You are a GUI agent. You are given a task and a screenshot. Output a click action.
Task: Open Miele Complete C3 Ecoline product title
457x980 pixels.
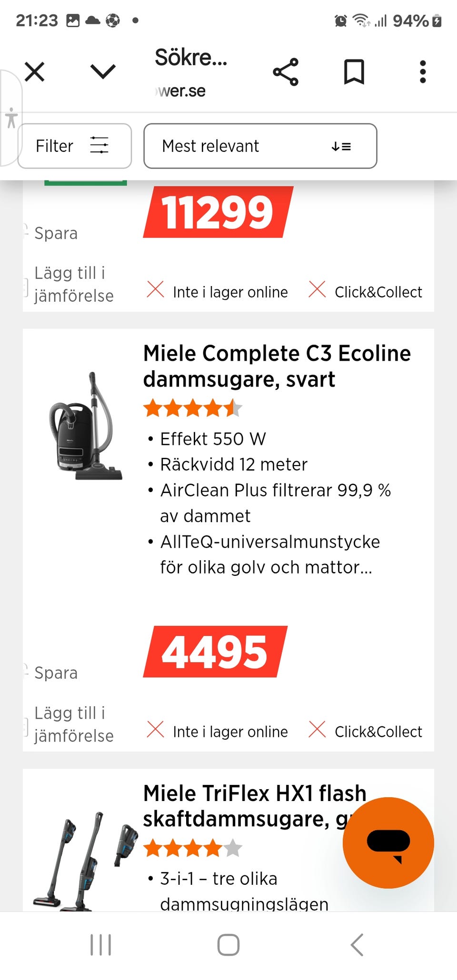(x=277, y=366)
